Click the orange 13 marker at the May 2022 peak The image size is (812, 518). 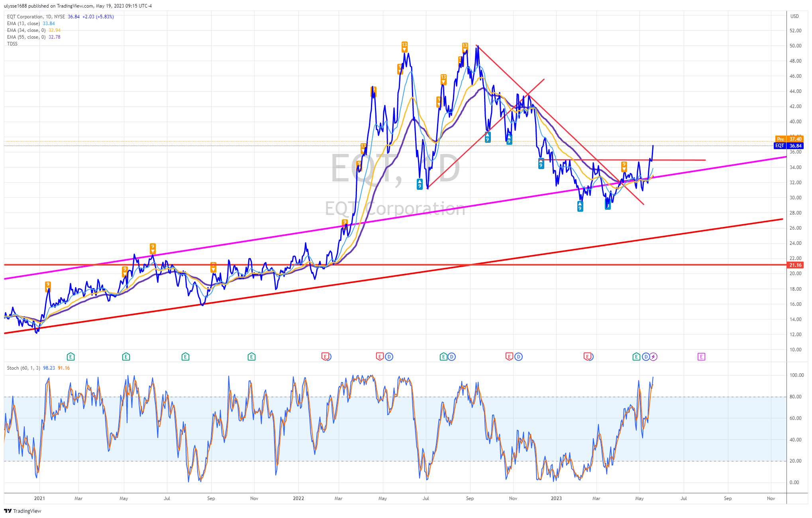[404, 47]
